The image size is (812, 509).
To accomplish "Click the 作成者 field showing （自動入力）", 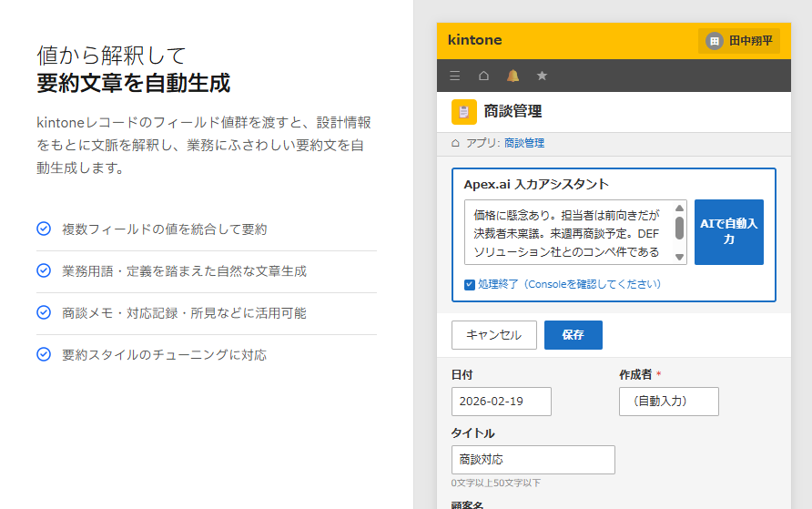I will pyautogui.click(x=668, y=402).
